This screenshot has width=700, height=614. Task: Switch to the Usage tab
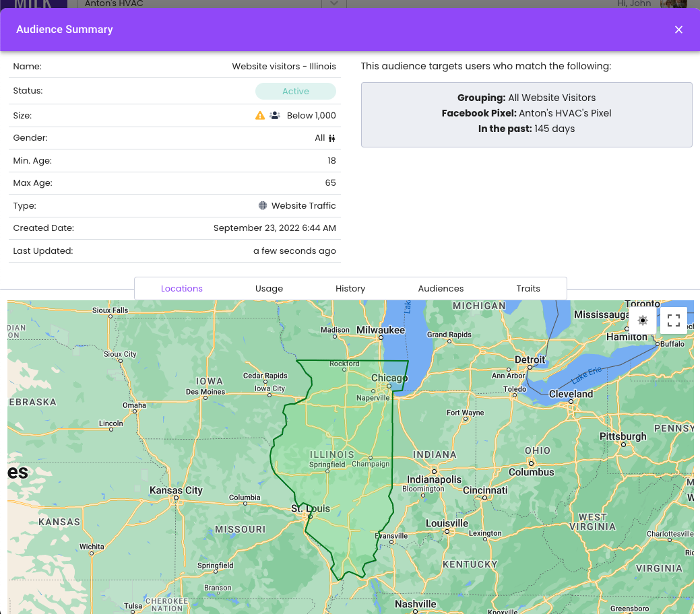269,288
